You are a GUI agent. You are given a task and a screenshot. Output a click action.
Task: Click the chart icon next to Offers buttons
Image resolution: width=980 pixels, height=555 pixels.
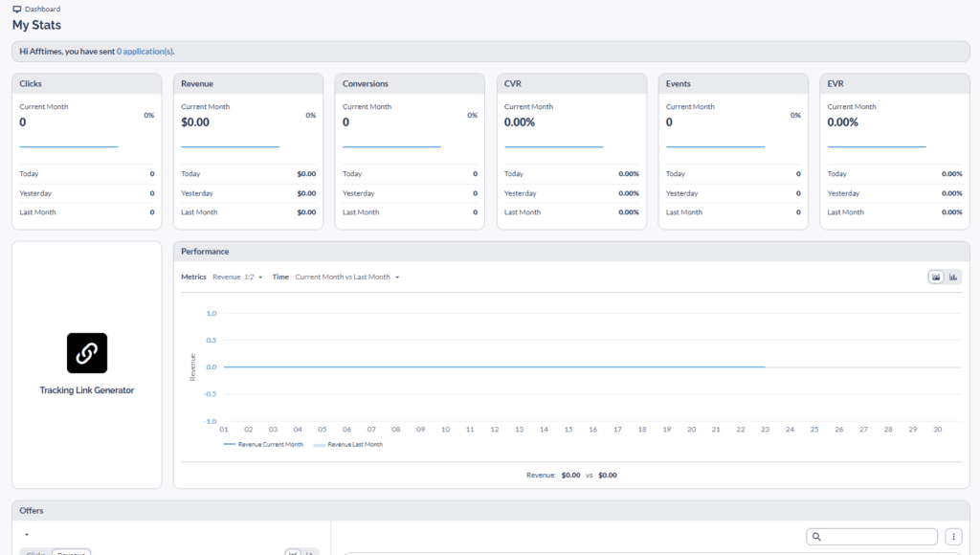click(x=294, y=553)
